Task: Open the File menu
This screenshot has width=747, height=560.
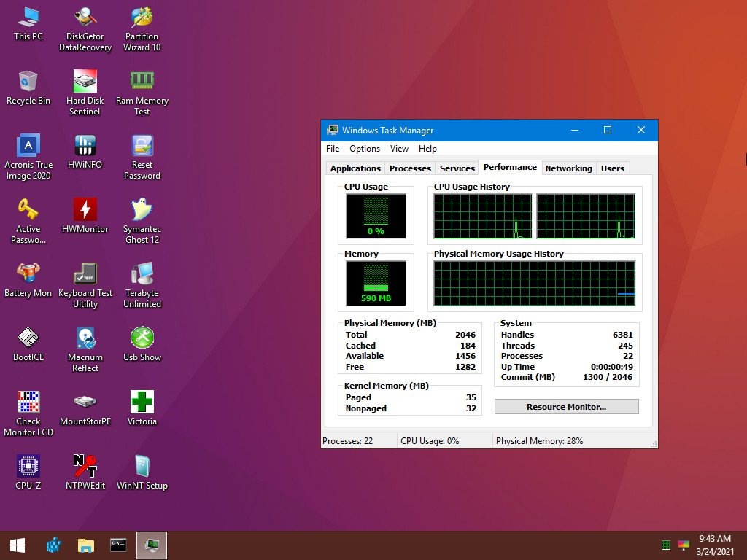Action: point(333,149)
